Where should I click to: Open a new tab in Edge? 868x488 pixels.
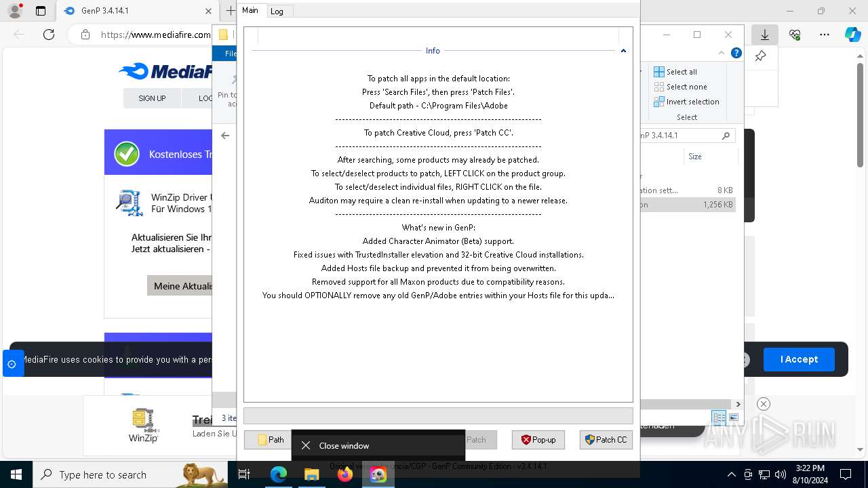(231, 11)
